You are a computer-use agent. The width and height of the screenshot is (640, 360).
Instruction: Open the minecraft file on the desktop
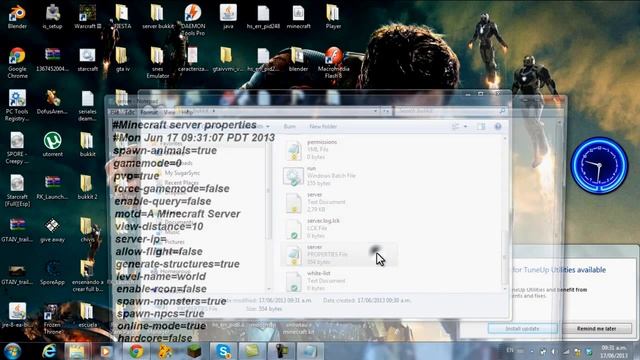tap(298, 16)
